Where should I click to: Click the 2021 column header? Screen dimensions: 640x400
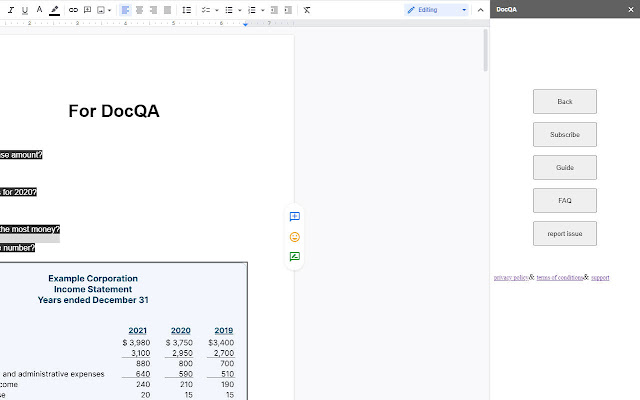click(x=137, y=331)
